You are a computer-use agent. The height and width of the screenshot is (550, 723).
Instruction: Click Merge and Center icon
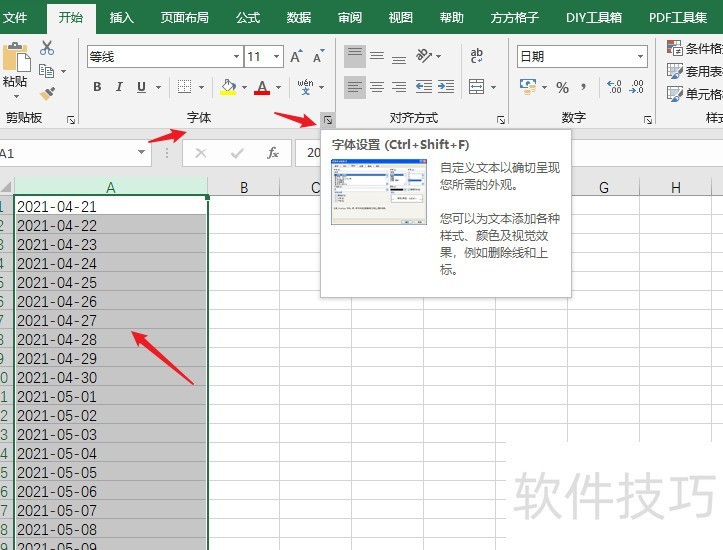[x=476, y=87]
